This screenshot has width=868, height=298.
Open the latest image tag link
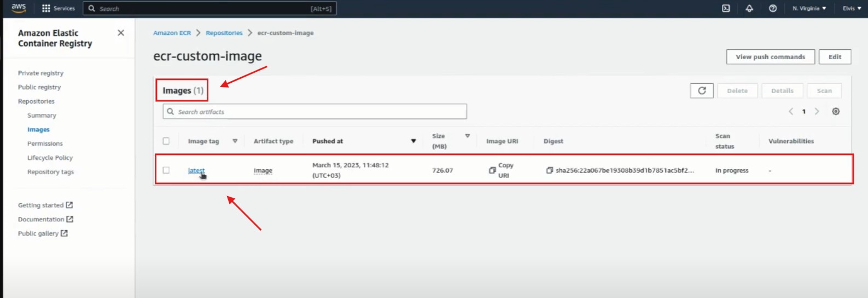[196, 170]
